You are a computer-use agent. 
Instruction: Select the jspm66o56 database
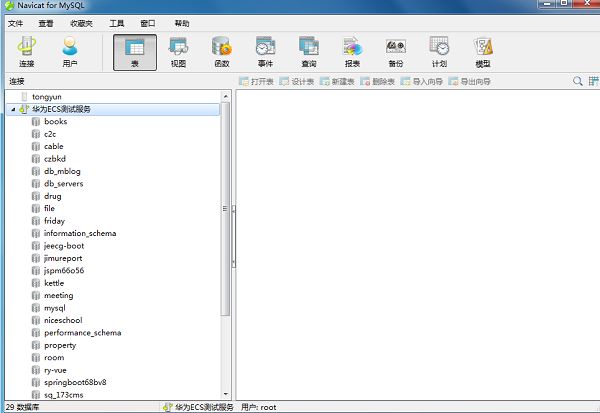point(64,271)
